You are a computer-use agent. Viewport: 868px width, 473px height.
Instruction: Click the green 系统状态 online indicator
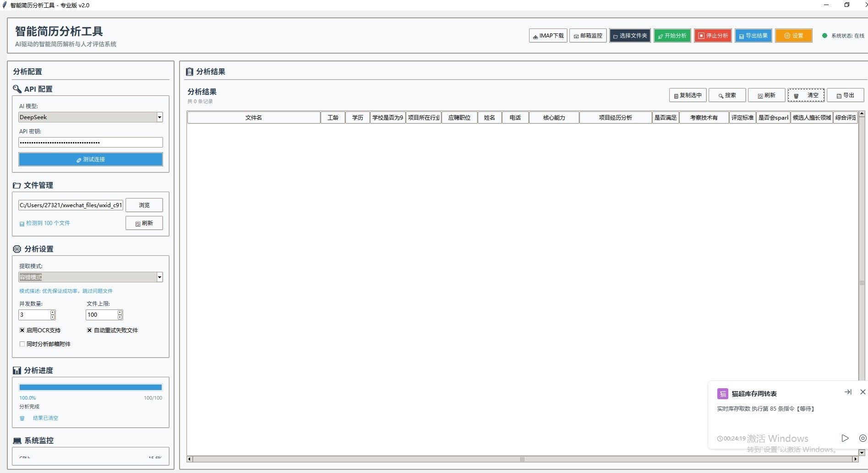[824, 36]
